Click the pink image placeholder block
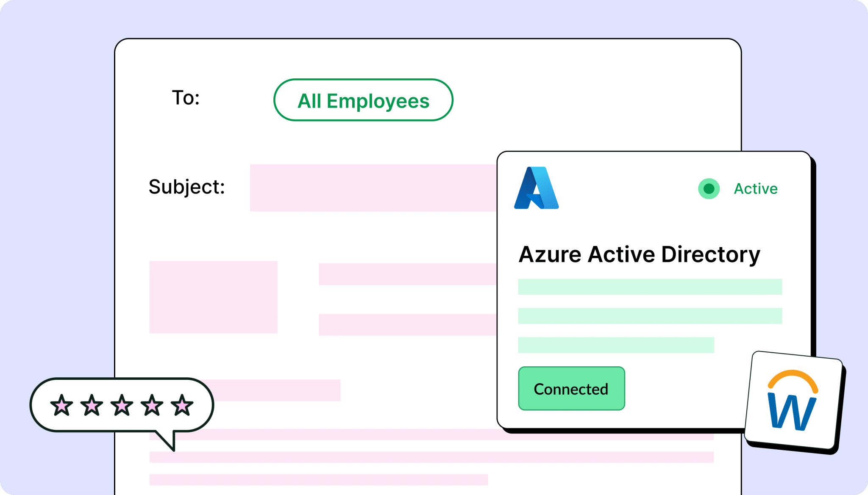Screen dimensions: 868x495 click(214, 297)
